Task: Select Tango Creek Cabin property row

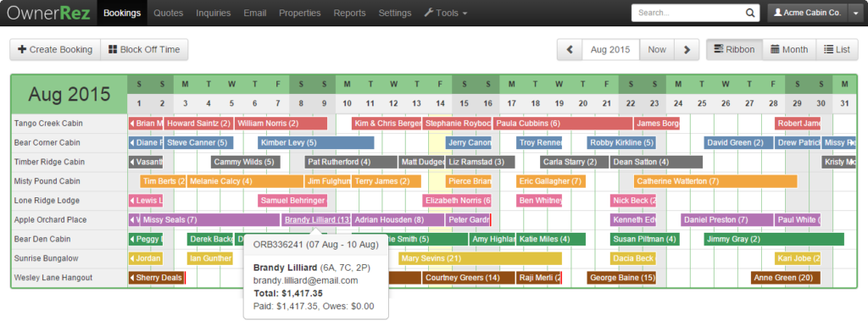Action: coord(70,124)
